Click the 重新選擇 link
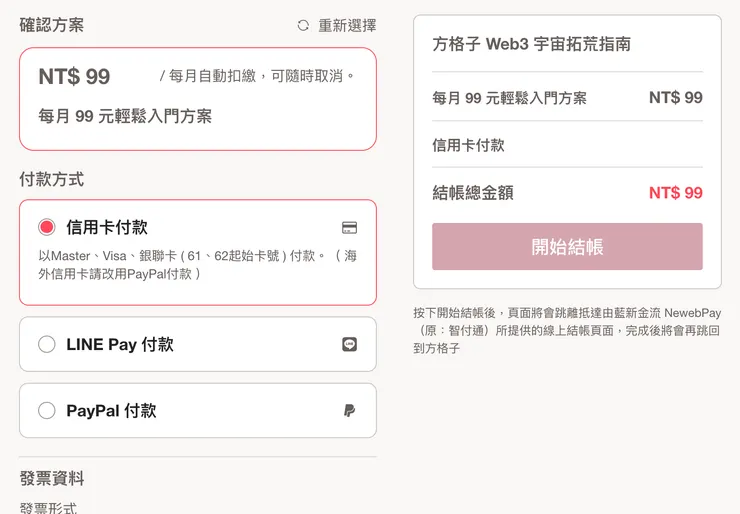 (347, 26)
